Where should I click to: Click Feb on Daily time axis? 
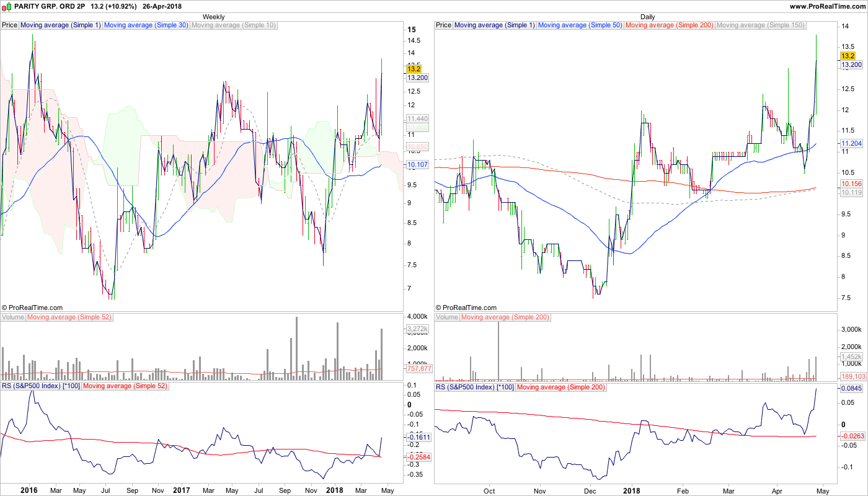tap(684, 490)
